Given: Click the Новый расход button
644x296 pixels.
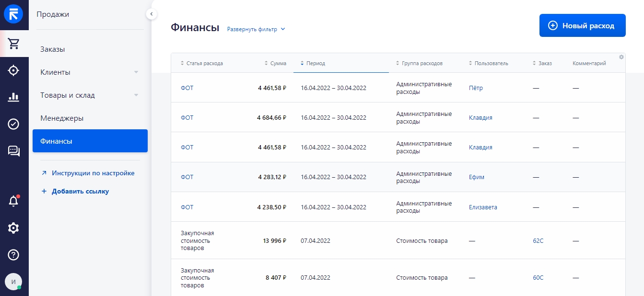Looking at the screenshot, I should pyautogui.click(x=582, y=25).
